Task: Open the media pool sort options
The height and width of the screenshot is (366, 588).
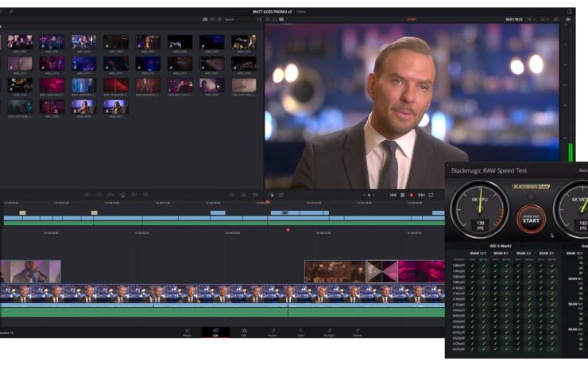Action: pyautogui.click(x=259, y=20)
